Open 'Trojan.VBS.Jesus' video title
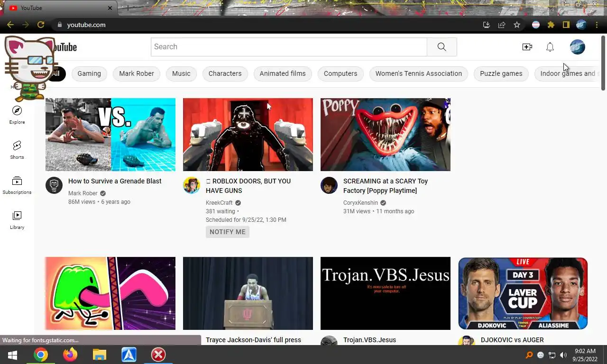Screen dimensions: 607x364 click(x=369, y=340)
